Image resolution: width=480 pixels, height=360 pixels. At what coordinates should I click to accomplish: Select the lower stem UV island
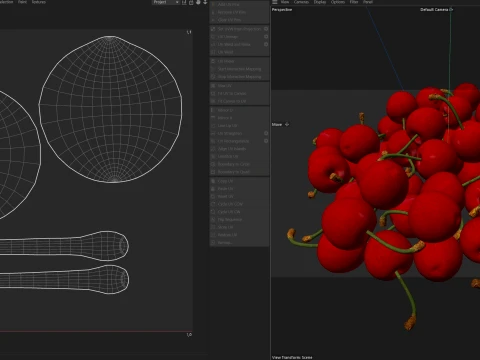coord(64,279)
